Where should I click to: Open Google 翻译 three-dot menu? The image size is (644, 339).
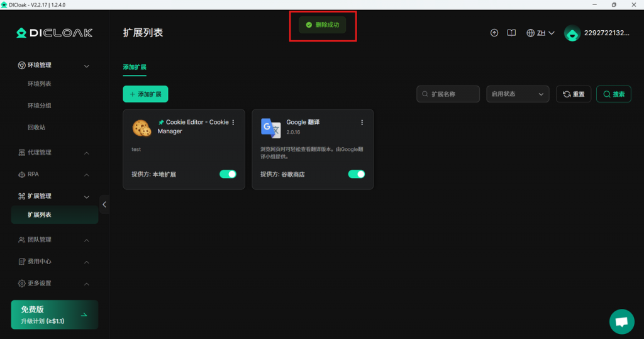coord(362,123)
